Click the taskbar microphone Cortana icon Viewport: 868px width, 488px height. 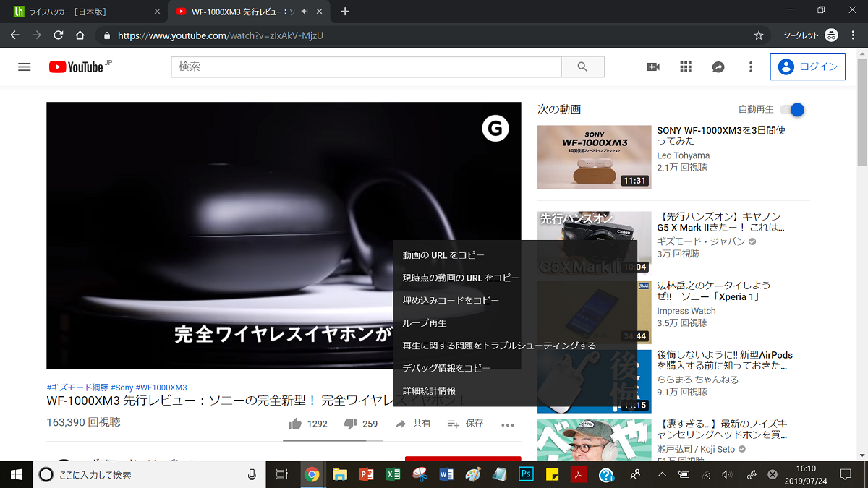point(252,475)
